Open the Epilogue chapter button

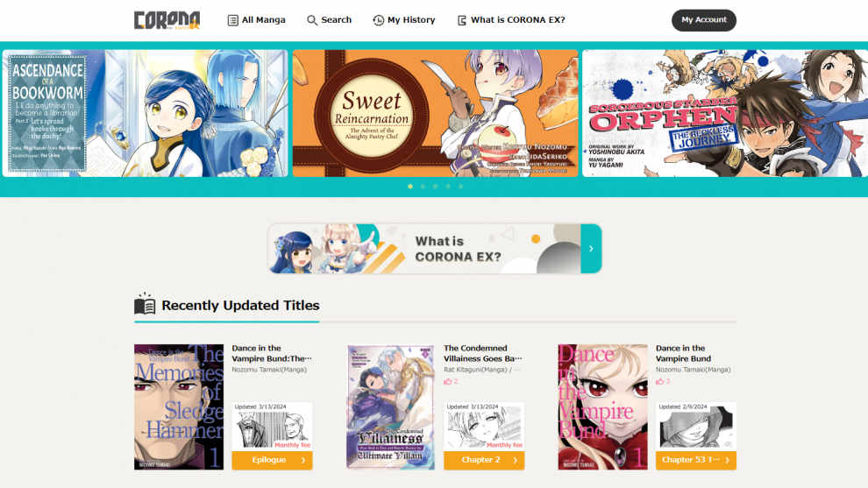pyautogui.click(x=272, y=460)
